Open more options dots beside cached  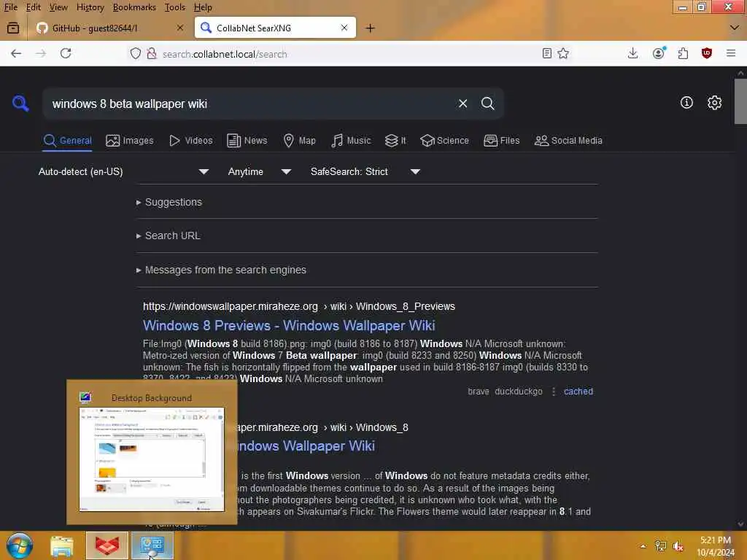(553, 392)
